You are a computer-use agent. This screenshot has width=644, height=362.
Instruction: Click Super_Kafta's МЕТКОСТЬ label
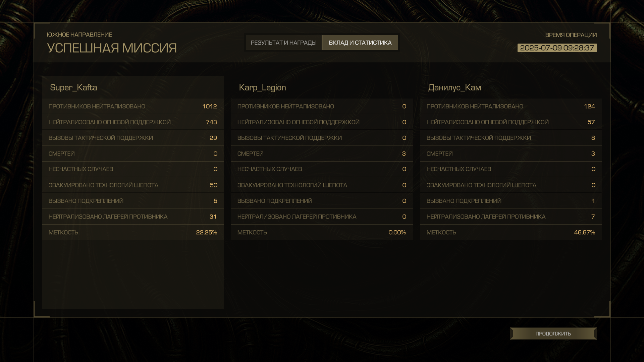[63, 232]
